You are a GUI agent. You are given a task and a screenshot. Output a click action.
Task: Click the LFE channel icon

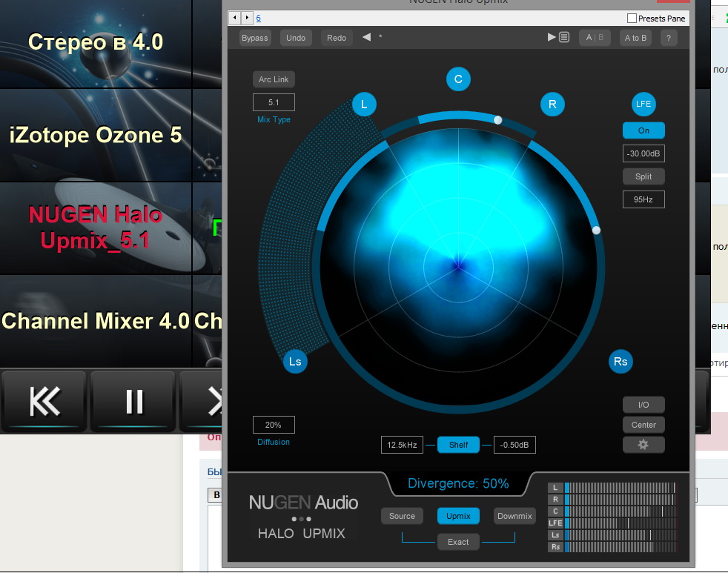coord(643,104)
